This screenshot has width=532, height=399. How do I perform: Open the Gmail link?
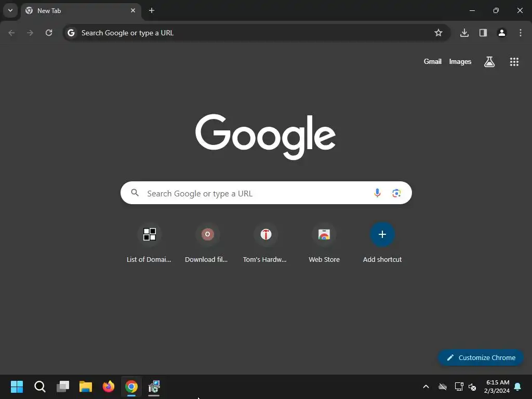point(433,61)
